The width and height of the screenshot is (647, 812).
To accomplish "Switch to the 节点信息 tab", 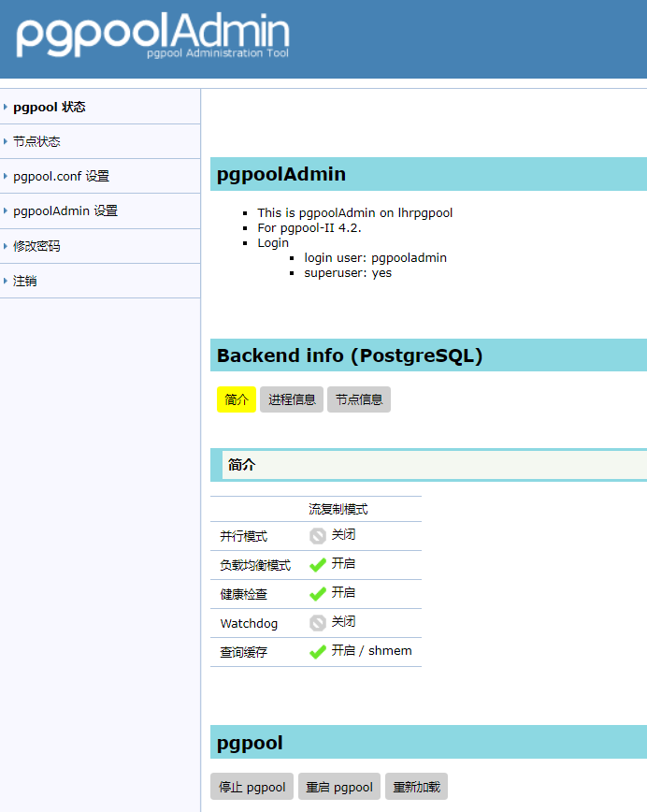I will (x=359, y=399).
